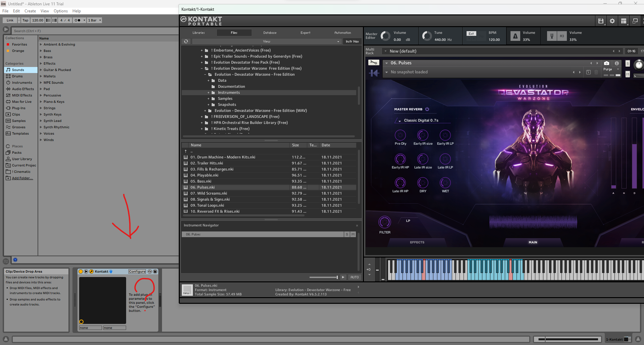Solo the 06. Pulses instrument
644x345 pixels.
[628, 64]
